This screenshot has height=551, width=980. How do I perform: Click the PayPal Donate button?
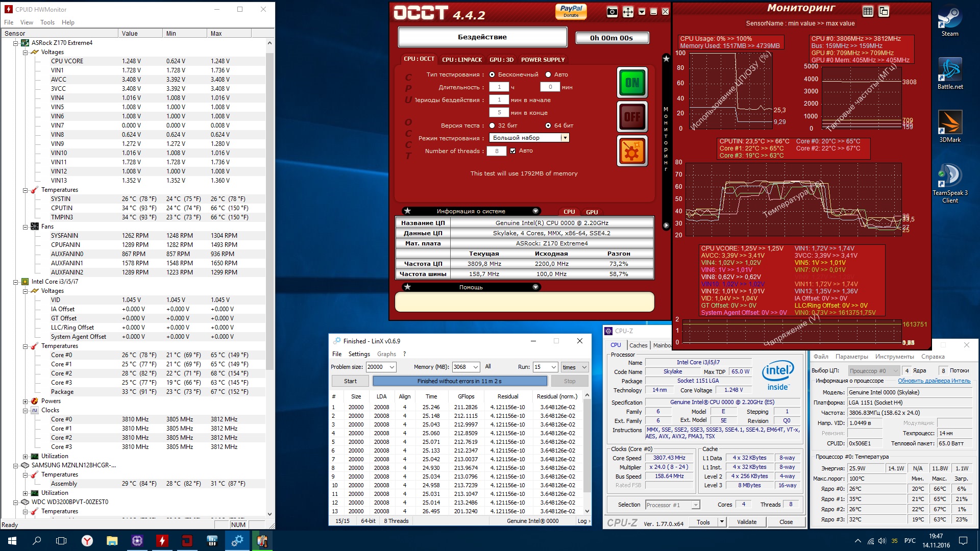[x=571, y=11]
